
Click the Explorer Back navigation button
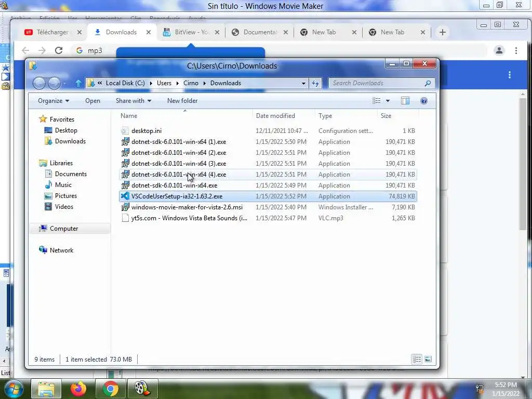pyautogui.click(x=39, y=83)
